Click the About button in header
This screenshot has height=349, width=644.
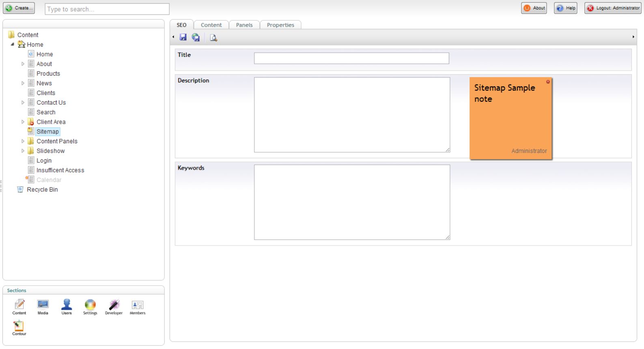click(534, 8)
